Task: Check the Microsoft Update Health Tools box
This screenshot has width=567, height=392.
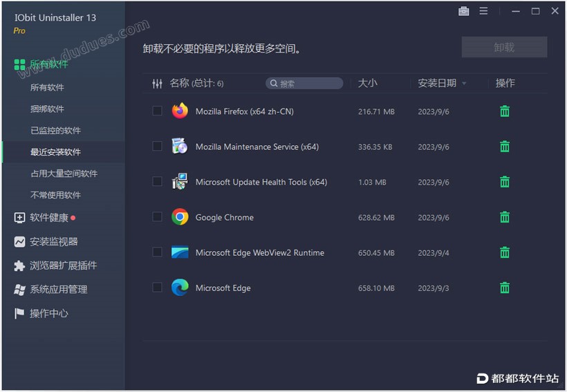Action: (157, 181)
